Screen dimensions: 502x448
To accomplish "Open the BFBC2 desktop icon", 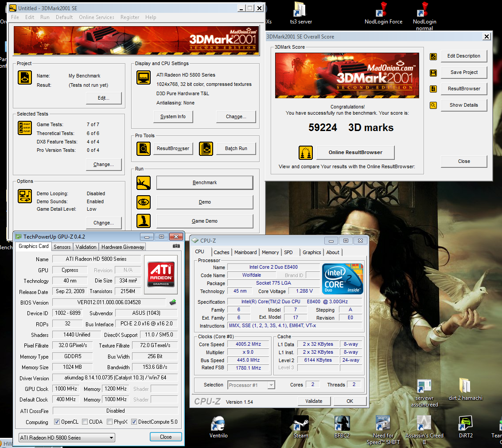I will pyautogui.click(x=342, y=427).
